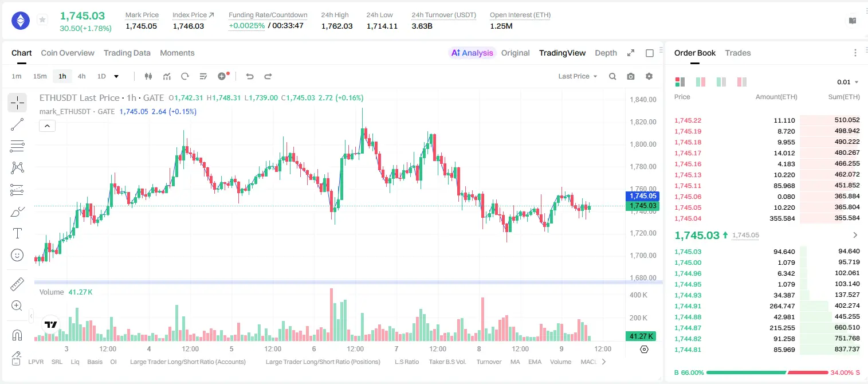Open the 1D timeframe dropdown arrow
The width and height of the screenshot is (868, 384).
point(116,76)
